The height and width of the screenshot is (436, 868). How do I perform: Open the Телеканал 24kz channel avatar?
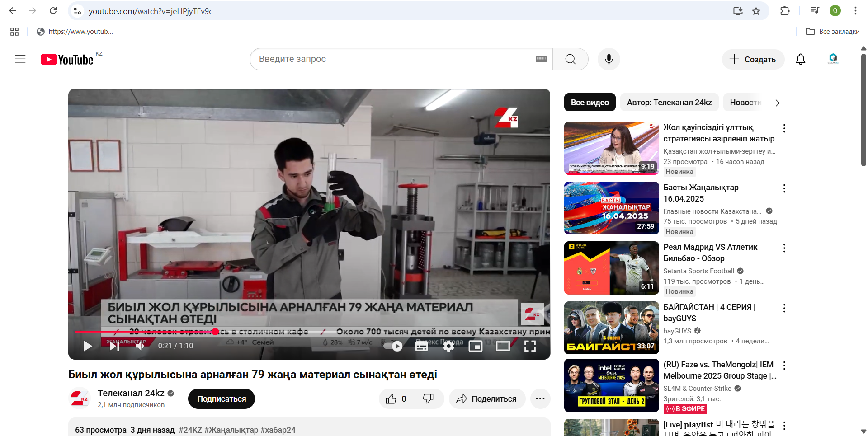[80, 398]
